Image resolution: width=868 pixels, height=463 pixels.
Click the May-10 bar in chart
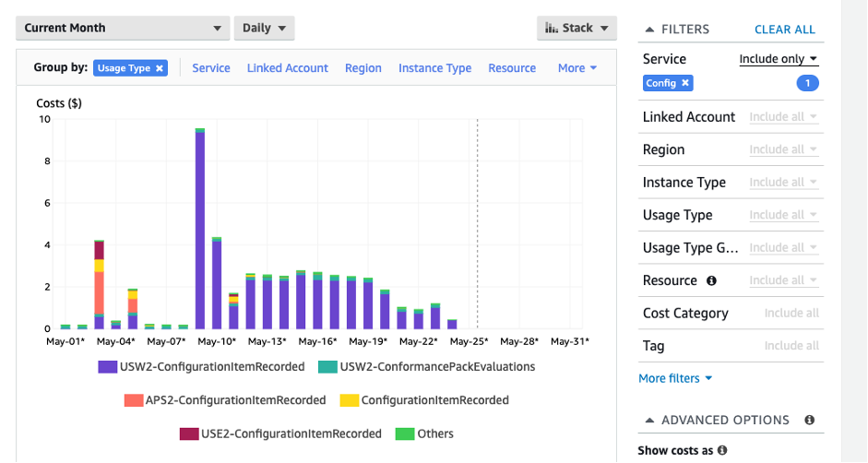pos(217,283)
